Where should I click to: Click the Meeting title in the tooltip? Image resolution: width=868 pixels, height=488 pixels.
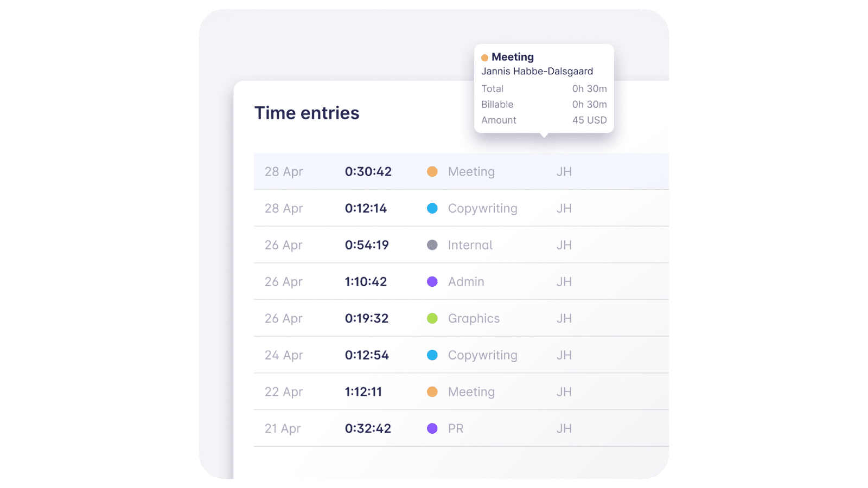[x=513, y=57]
